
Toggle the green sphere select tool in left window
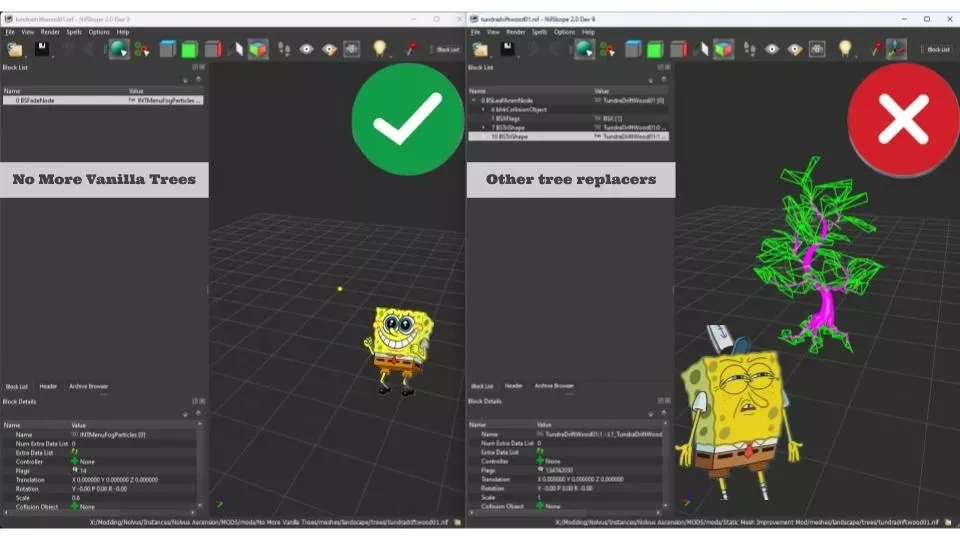coord(119,49)
